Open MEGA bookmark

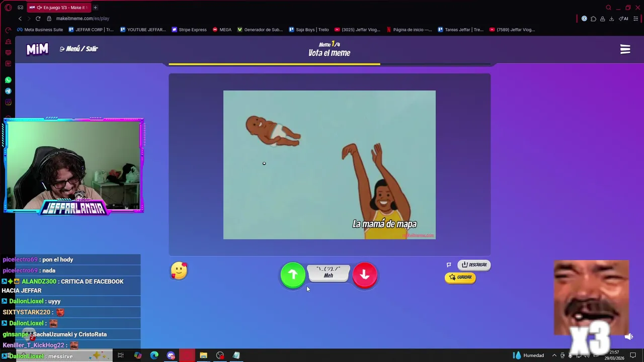point(222,30)
